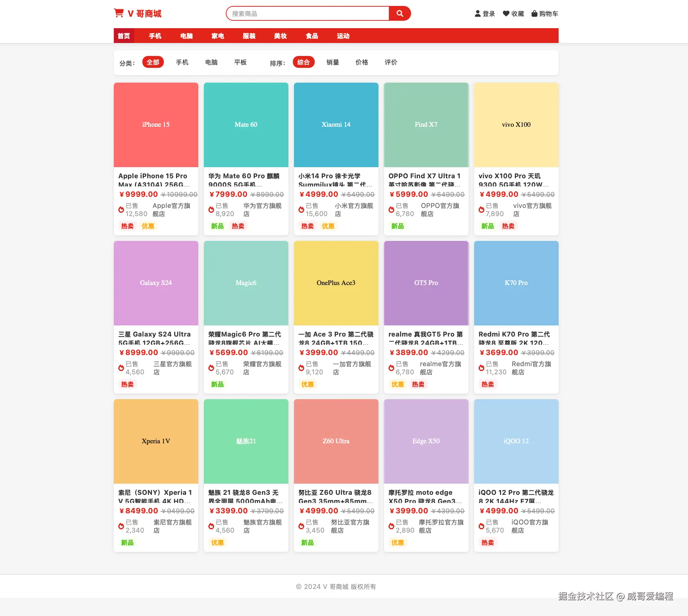Screen dimensions: 688x616
Task: Open the Xiaomi 14 product image
Action: pyautogui.click(x=336, y=125)
